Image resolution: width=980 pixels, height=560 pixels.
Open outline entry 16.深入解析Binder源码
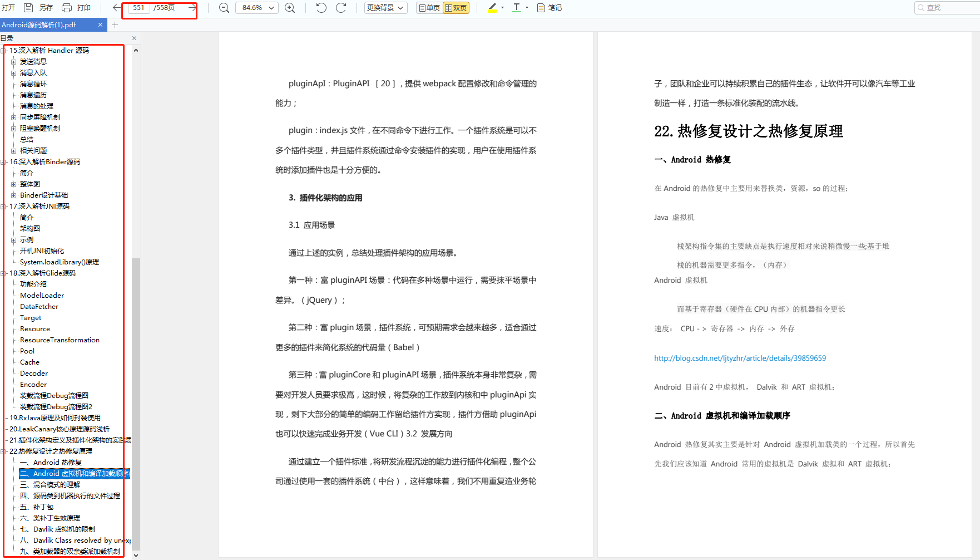pos(44,162)
